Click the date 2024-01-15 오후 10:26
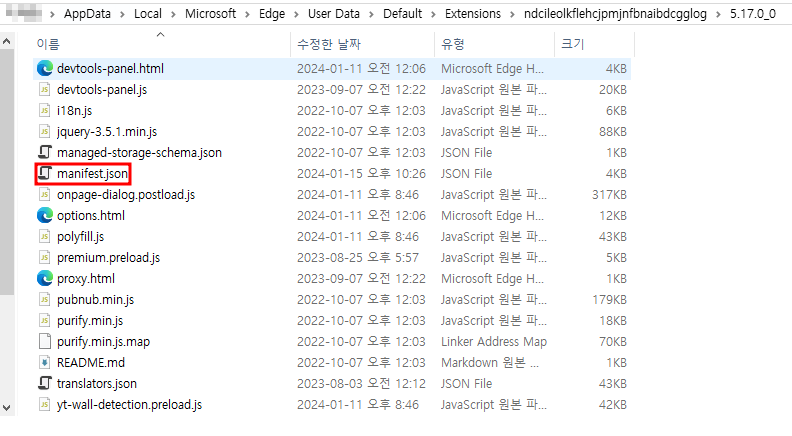This screenshot has height=436, width=792. [x=361, y=174]
